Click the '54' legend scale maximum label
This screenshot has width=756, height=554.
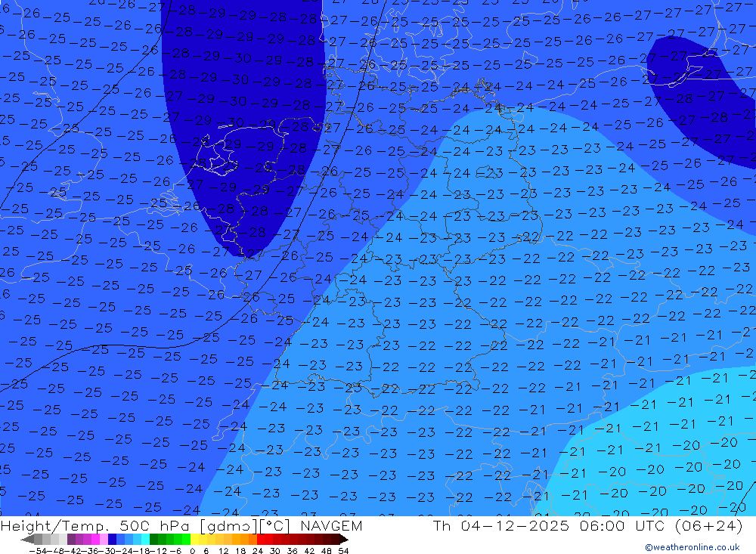tap(343, 551)
